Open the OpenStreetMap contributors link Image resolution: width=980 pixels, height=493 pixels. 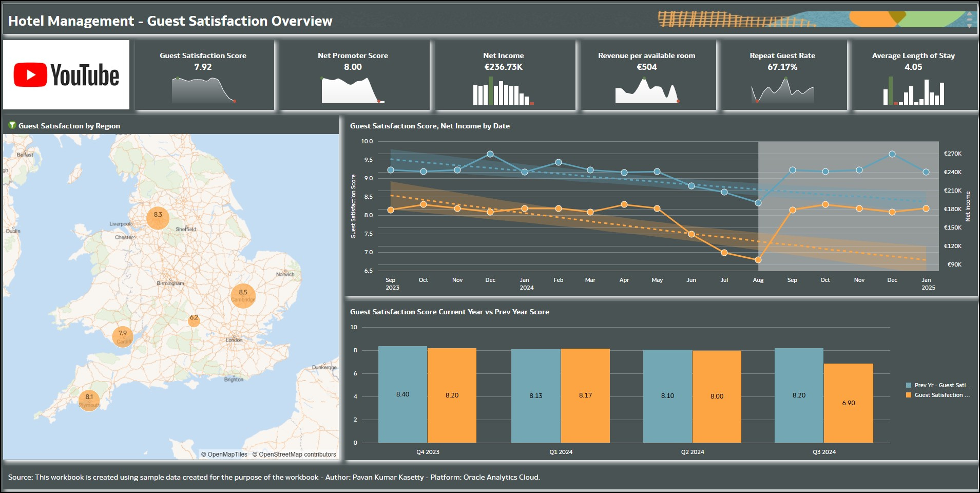coord(294,454)
